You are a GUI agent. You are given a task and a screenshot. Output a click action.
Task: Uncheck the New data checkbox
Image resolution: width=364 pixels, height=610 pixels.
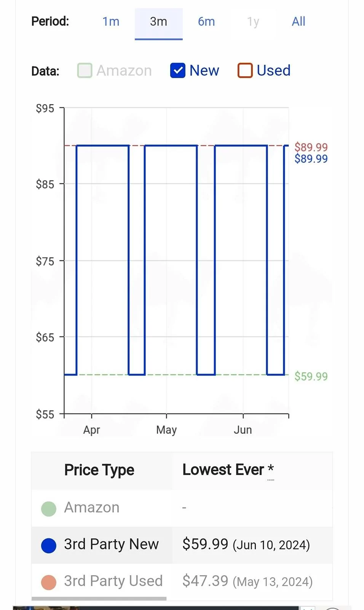(178, 71)
